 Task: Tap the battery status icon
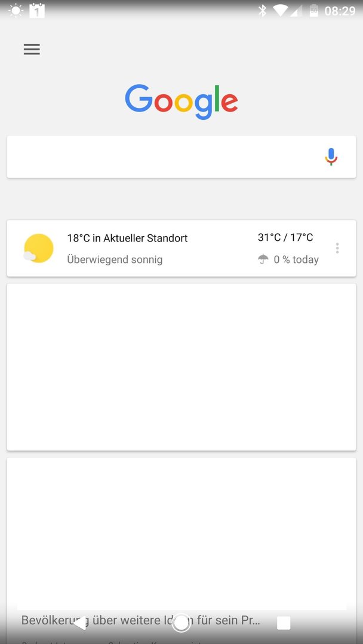314,11
